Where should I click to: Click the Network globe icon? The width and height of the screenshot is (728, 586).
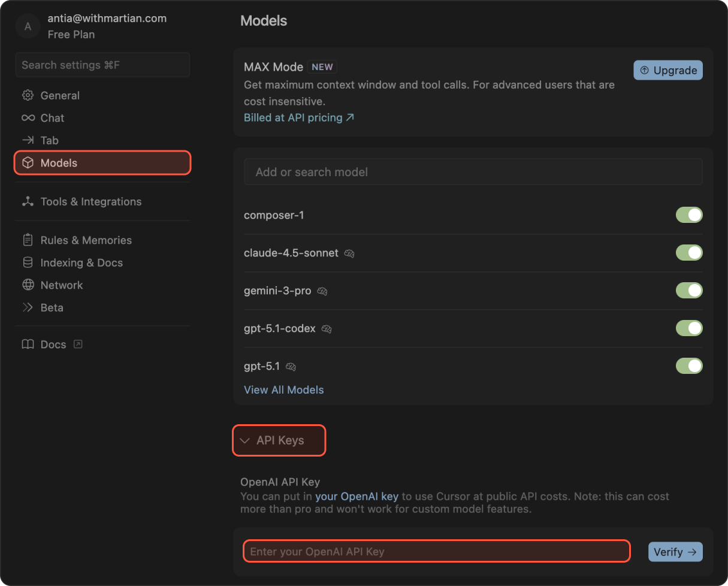tap(28, 285)
